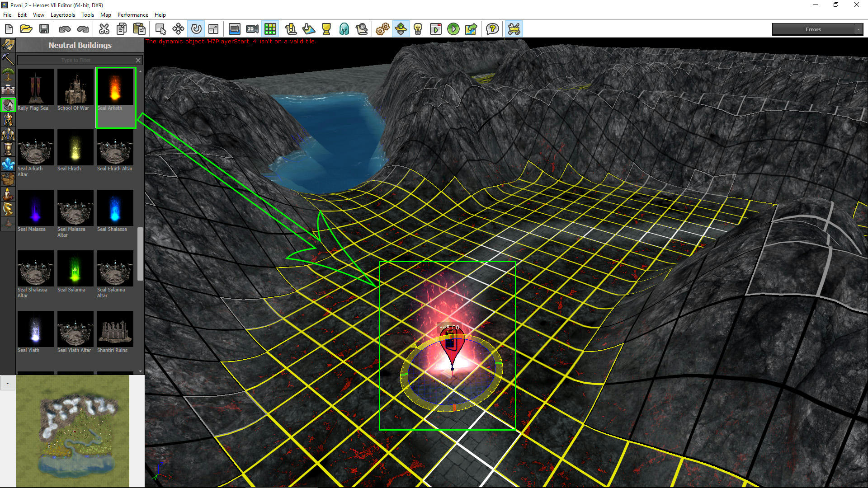The width and height of the screenshot is (868, 488).
Task: Save the map with the floppy disk icon
Action: coord(44,29)
